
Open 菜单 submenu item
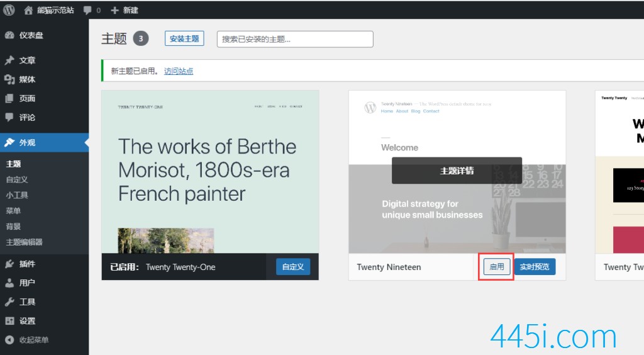(x=13, y=211)
